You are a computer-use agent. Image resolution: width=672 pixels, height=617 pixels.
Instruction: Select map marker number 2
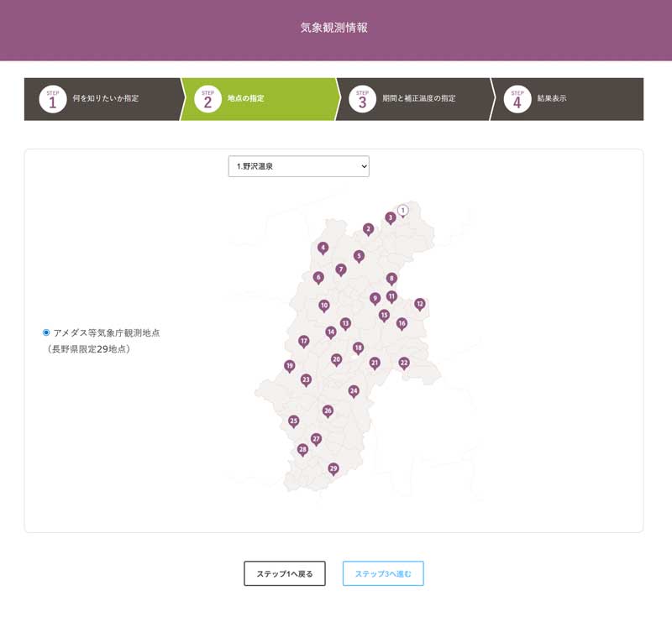click(x=368, y=229)
